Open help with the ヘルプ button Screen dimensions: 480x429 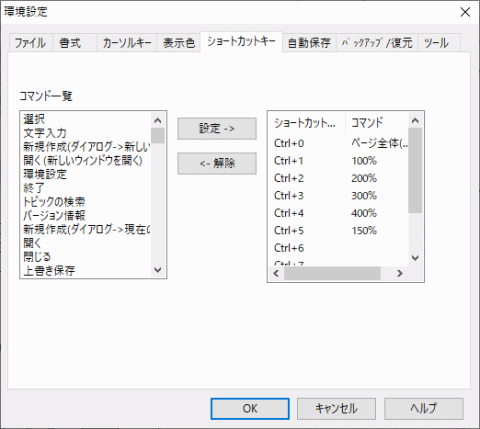pyautogui.click(x=424, y=408)
